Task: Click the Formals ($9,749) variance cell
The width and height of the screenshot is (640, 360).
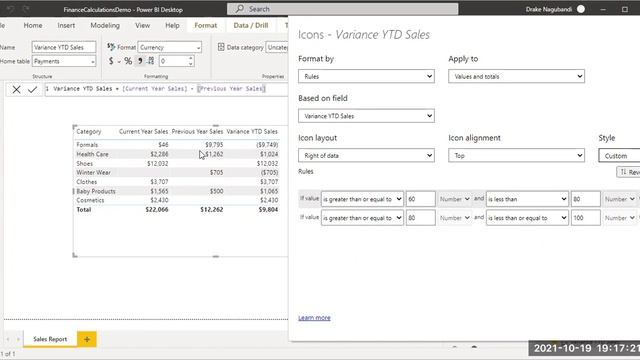Action: (x=267, y=145)
